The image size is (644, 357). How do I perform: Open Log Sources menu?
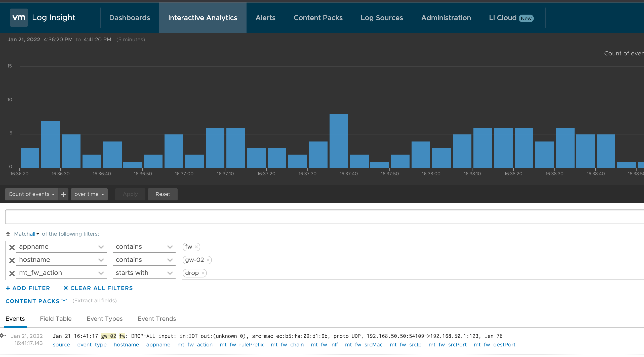click(382, 18)
